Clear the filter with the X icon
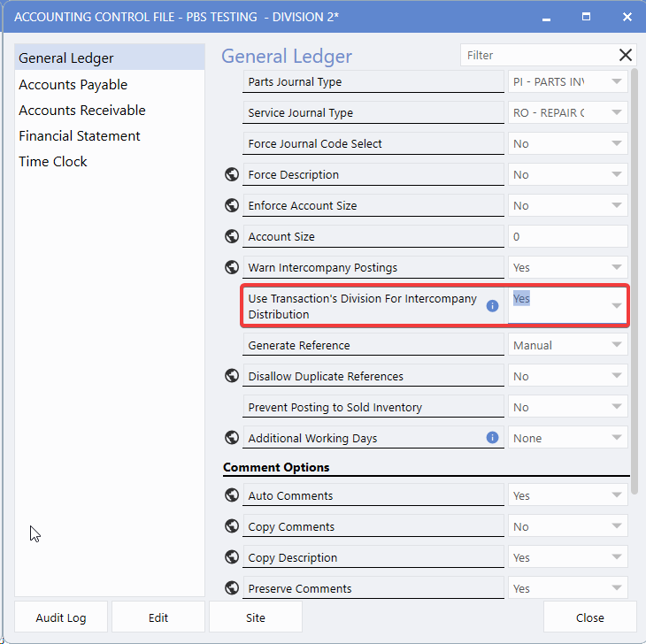Viewport: 646px width, 644px height. (626, 56)
